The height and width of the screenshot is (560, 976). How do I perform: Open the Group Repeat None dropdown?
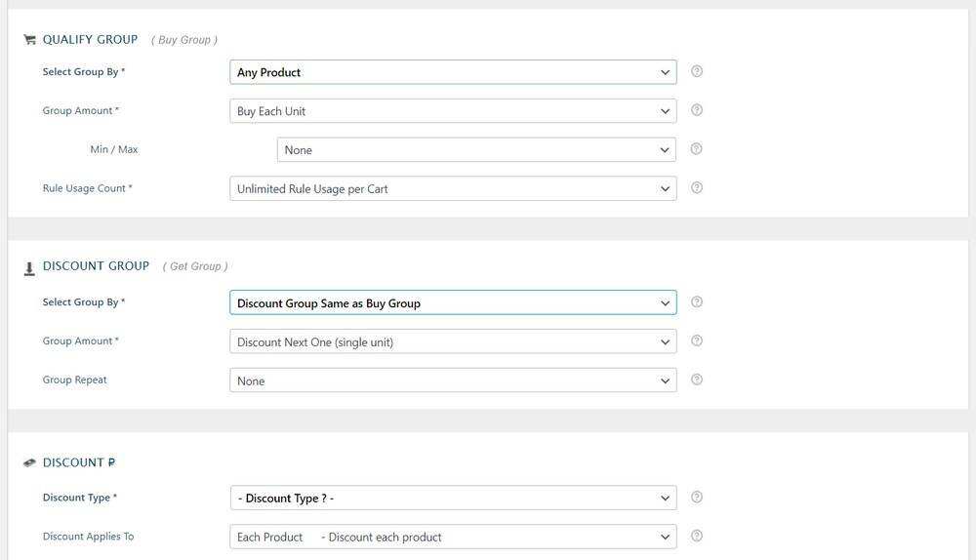coord(453,380)
